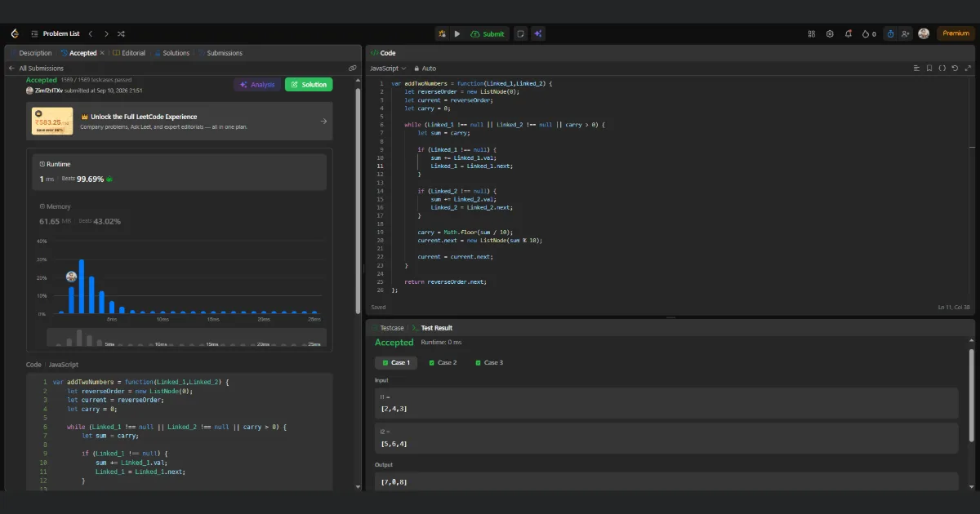Unlock the Full LeetCode Experience banner

click(x=180, y=122)
